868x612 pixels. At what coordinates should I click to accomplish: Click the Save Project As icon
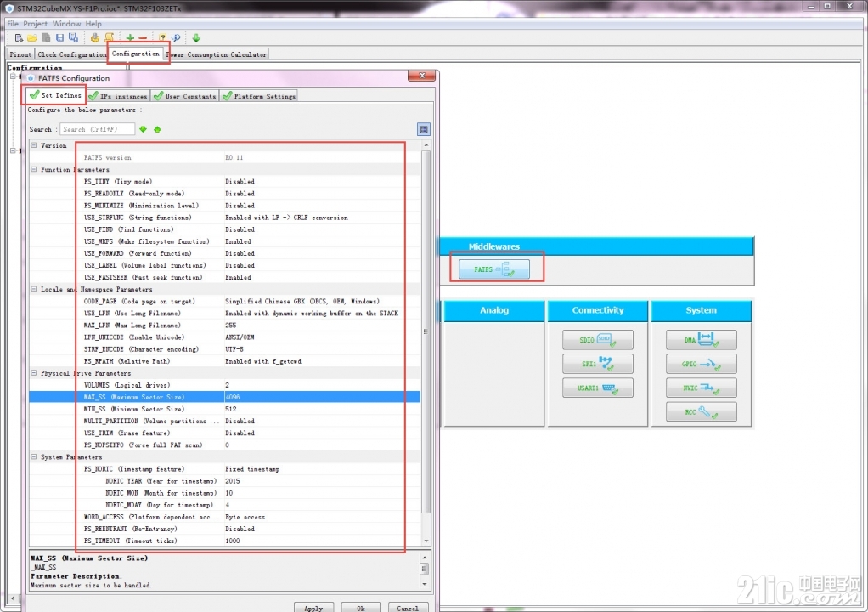pos(73,37)
